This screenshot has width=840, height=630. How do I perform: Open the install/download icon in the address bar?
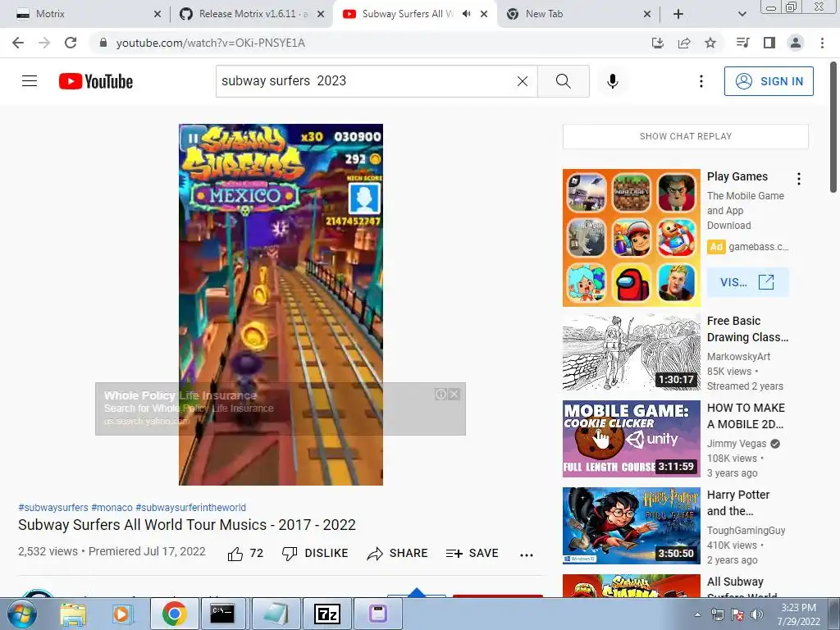coord(658,43)
